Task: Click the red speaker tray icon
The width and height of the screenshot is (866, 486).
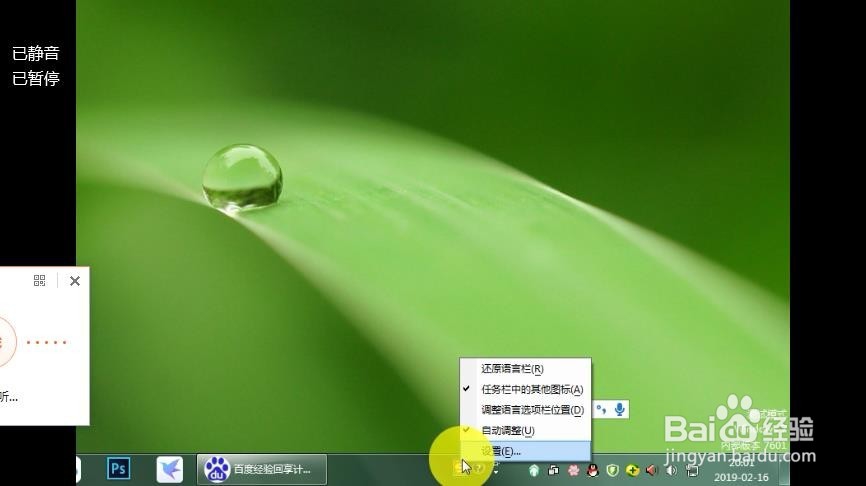Action: tap(652, 471)
